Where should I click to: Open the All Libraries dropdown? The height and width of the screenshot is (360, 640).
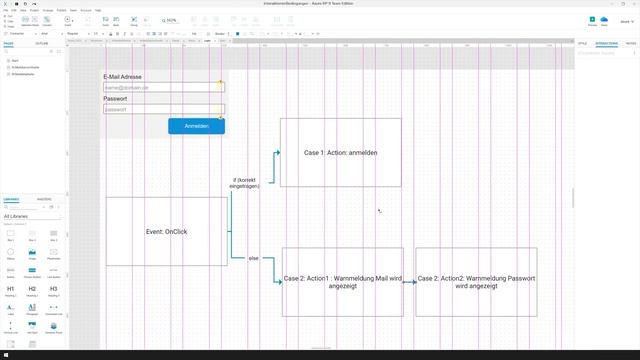(x=32, y=216)
